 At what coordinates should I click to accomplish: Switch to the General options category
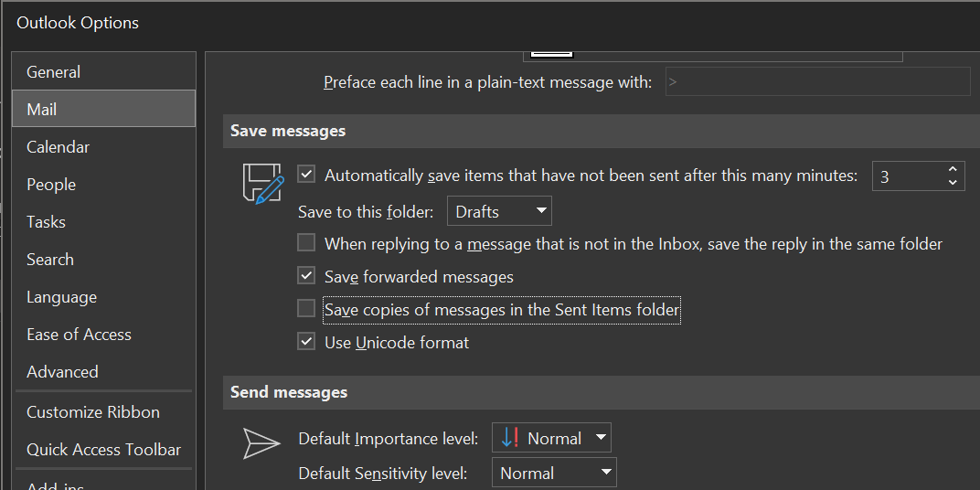click(54, 72)
